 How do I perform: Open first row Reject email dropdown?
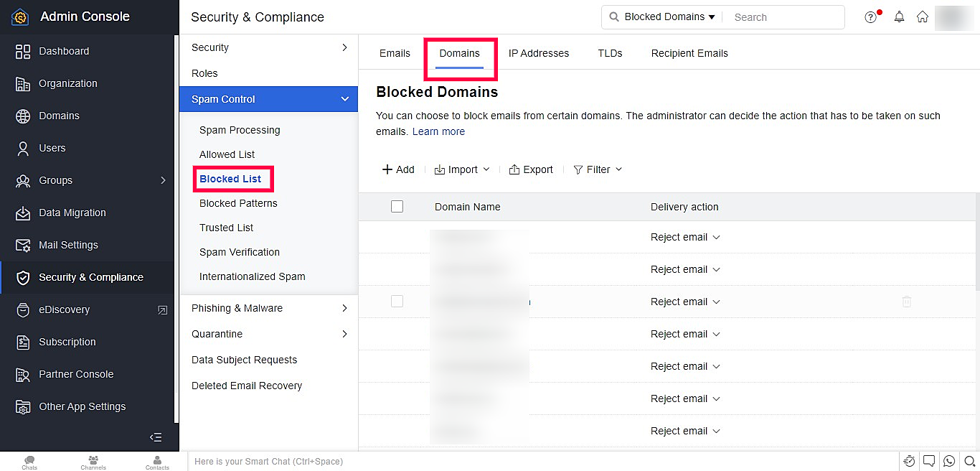point(685,237)
